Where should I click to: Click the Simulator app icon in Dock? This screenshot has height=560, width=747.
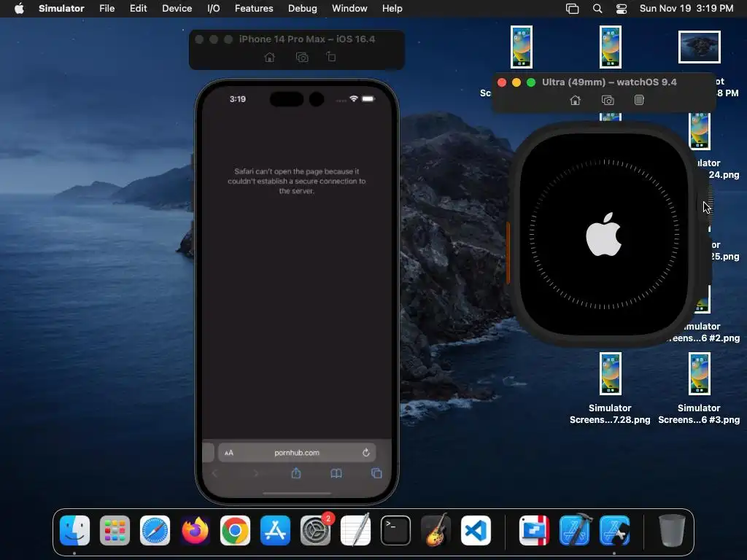614,530
